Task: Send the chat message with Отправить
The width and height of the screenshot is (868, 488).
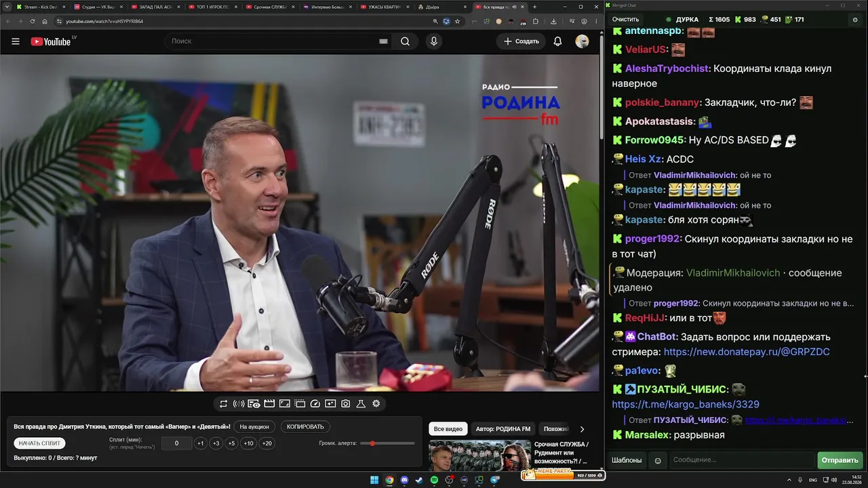Action: (x=840, y=460)
